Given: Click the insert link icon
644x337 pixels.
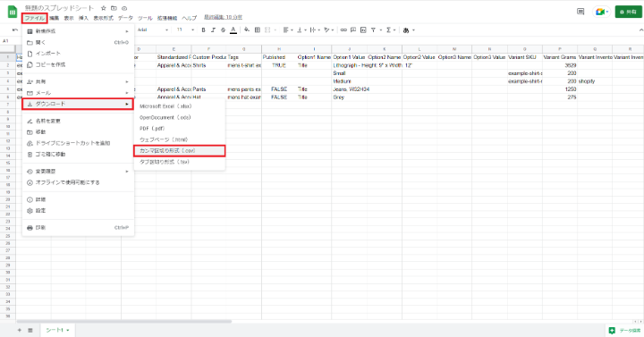Looking at the screenshot, I should pyautogui.click(x=343, y=30).
